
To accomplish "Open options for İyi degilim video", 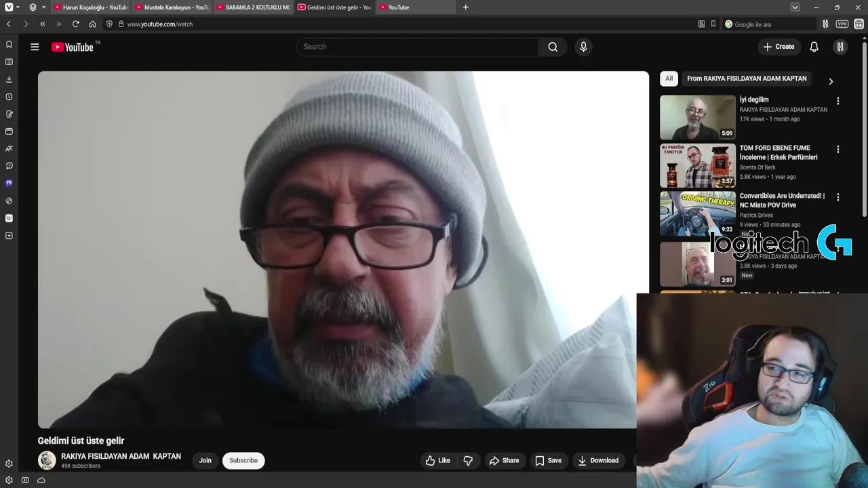I will [x=837, y=101].
